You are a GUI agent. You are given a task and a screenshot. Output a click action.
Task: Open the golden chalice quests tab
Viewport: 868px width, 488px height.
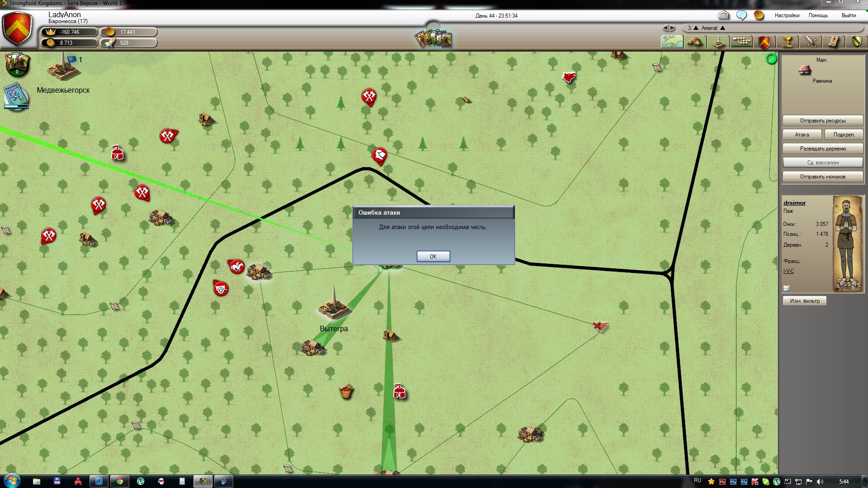pos(788,42)
